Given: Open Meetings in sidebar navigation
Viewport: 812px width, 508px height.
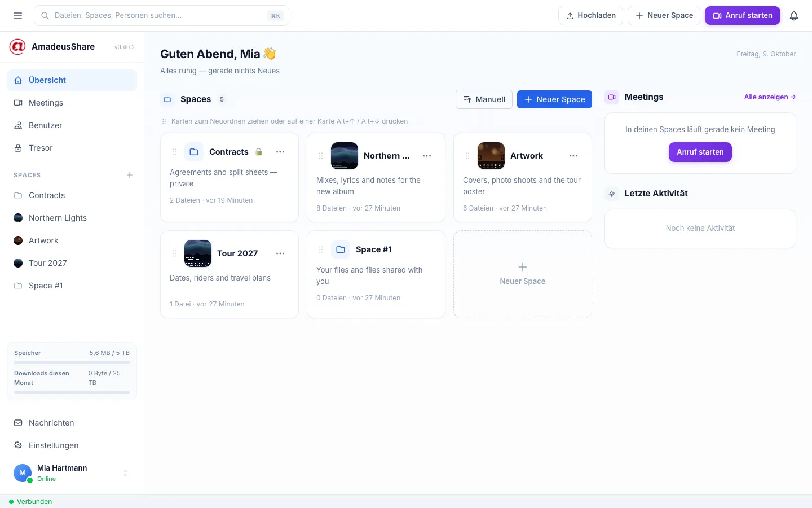Looking at the screenshot, I should coord(72,103).
